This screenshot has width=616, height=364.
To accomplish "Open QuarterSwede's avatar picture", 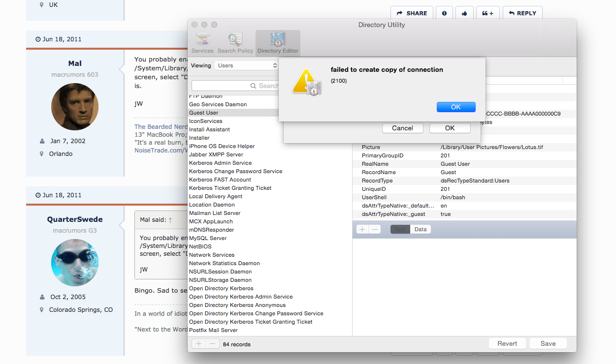I will (75, 263).
